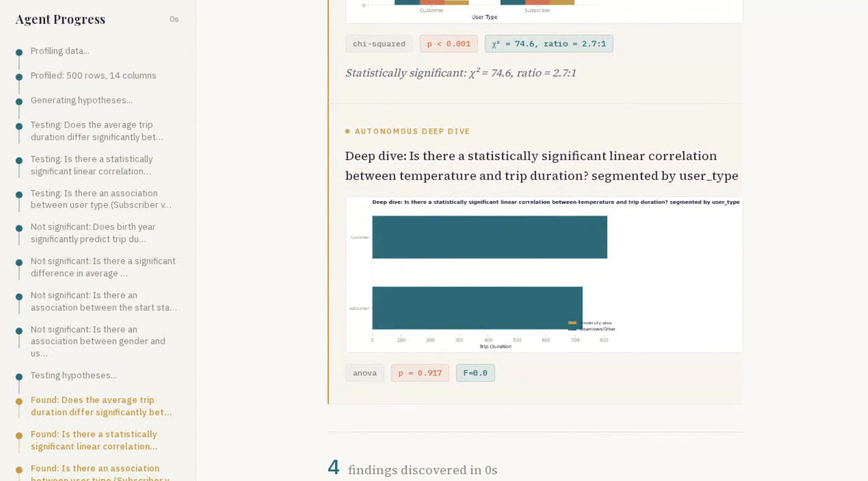Click the Downtown/Other legend swatch
The image size is (868, 481).
(572, 329)
